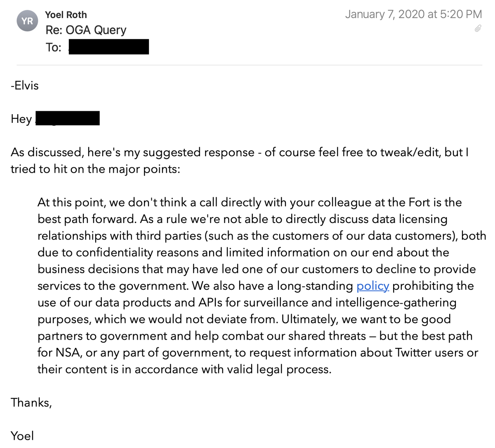Click the "Yoel" signature at the bottom

[x=22, y=436]
